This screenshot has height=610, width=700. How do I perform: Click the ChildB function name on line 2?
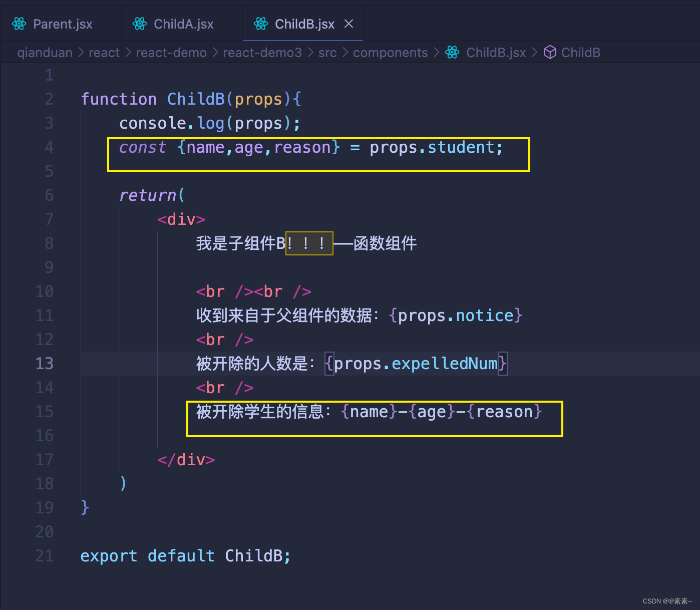[196, 99]
